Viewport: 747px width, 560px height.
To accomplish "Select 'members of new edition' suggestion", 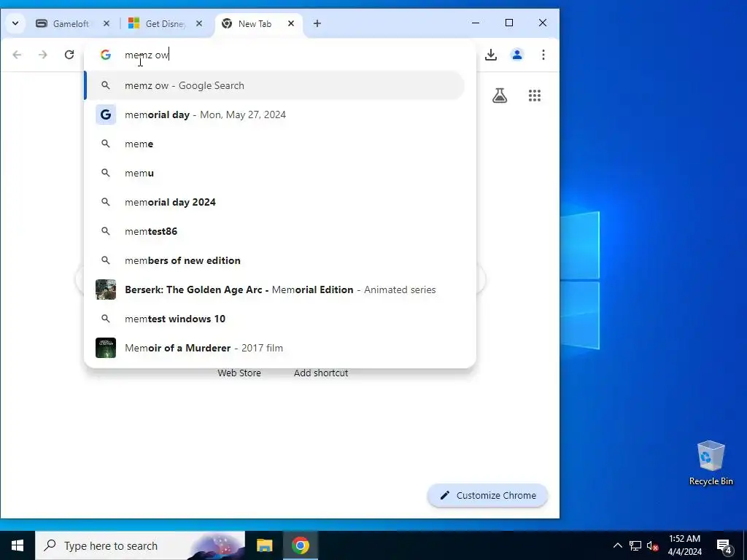I will click(275, 260).
